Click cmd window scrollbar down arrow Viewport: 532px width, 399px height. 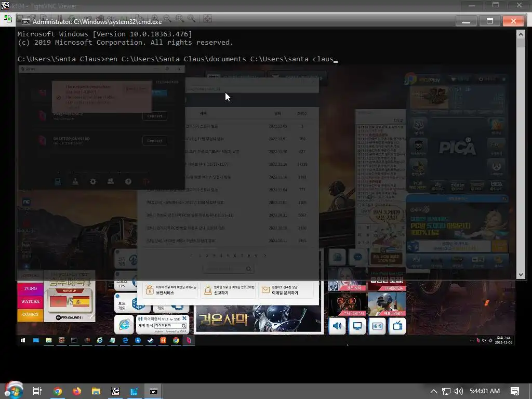click(x=521, y=275)
